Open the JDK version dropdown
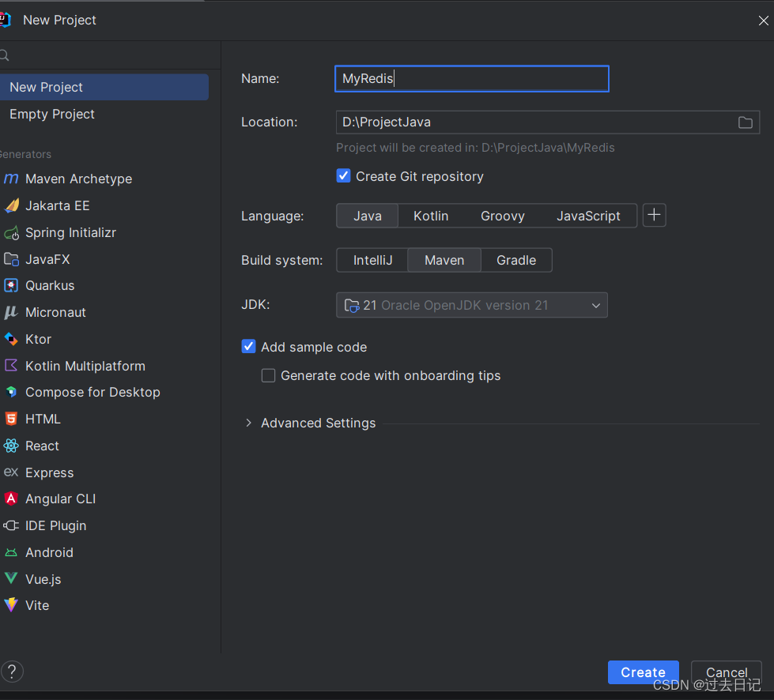 tap(596, 306)
